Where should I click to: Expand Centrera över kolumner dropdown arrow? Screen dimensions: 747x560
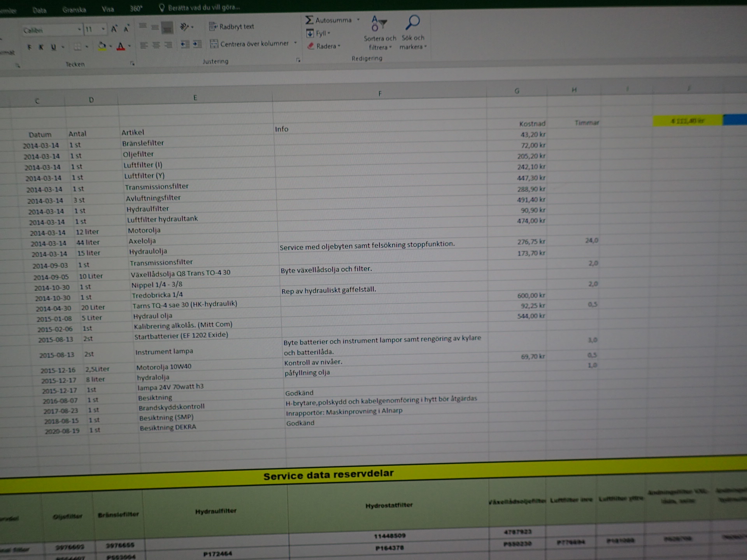click(295, 43)
